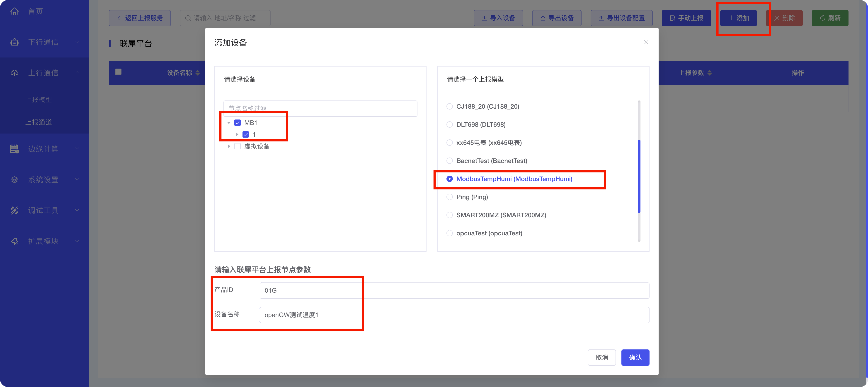This screenshot has width=868, height=387.
Task: Select the Ping (Ping) radio option
Action: coord(449,197)
